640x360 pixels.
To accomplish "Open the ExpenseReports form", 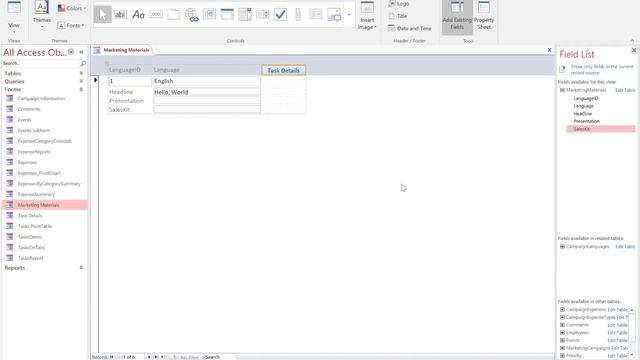I will pos(34,151).
